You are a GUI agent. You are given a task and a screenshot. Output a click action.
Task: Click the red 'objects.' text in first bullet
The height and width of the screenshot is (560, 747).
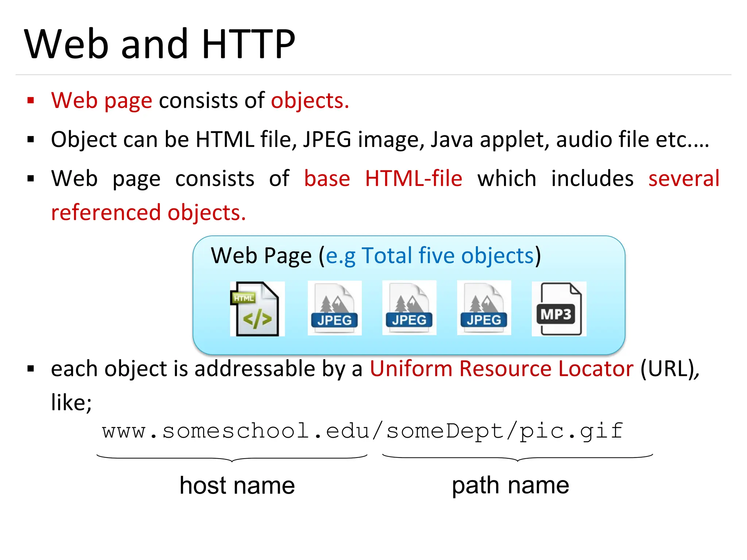pos(310,100)
